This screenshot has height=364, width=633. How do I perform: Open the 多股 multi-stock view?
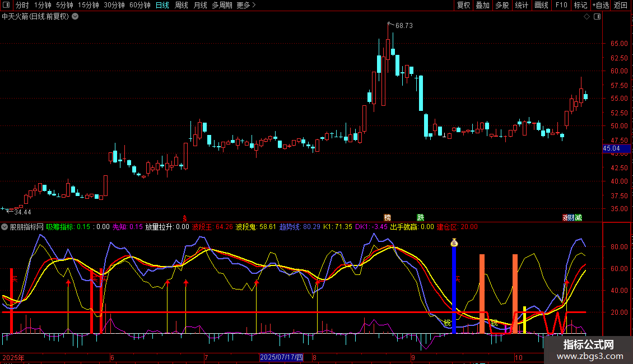click(502, 5)
